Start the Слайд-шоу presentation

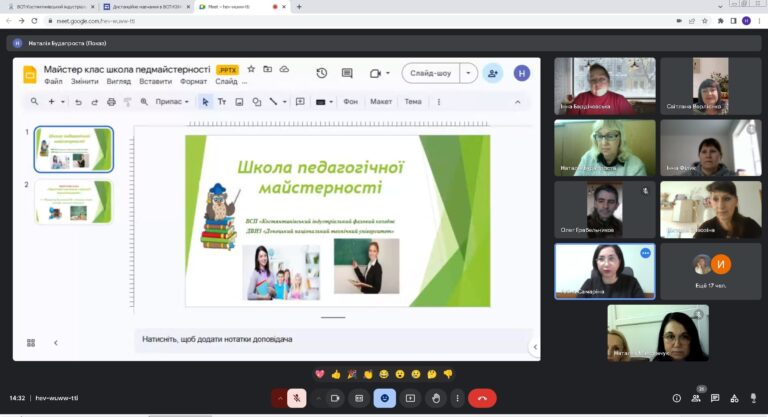tap(431, 73)
